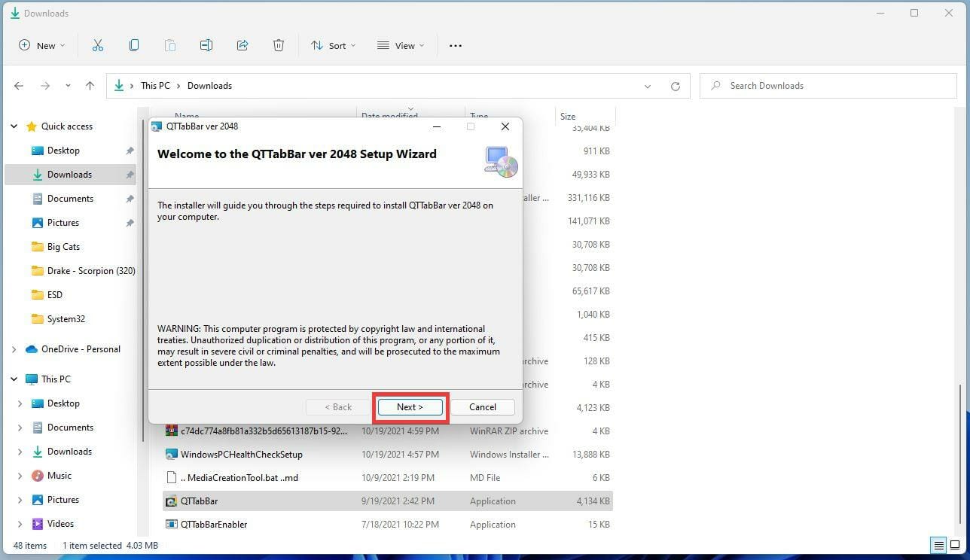This screenshot has width=970, height=560.
Task: Expand the OneDrive - Personal tree entry
Action: (14, 348)
